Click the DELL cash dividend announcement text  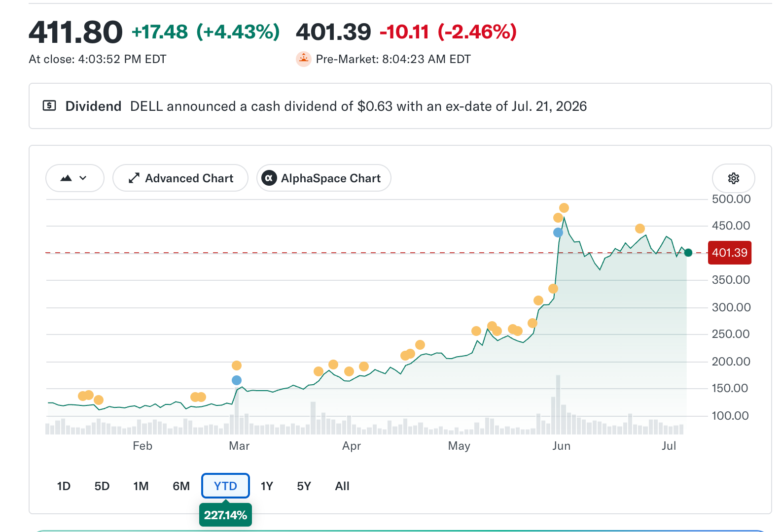[x=358, y=106]
